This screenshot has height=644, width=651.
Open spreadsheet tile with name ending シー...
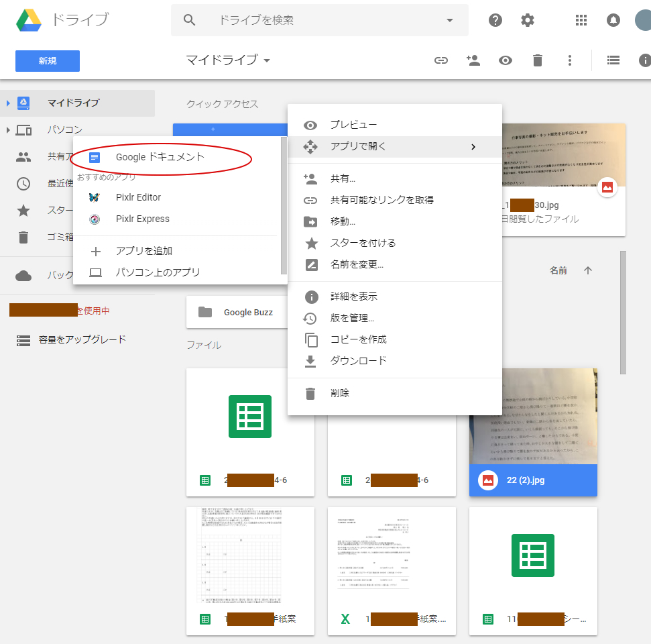coord(533,571)
